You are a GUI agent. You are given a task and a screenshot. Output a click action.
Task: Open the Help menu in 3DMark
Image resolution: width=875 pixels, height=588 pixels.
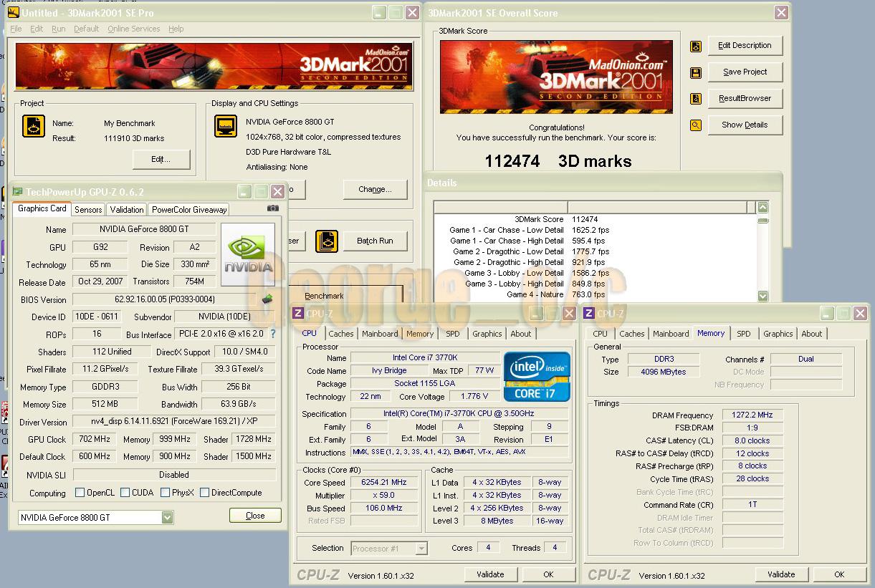(176, 29)
